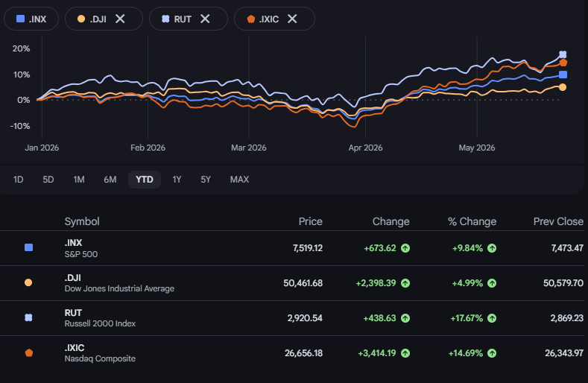Viewport: 588px width, 383px height.
Task: Click the Symbol column header
Action: (82, 221)
